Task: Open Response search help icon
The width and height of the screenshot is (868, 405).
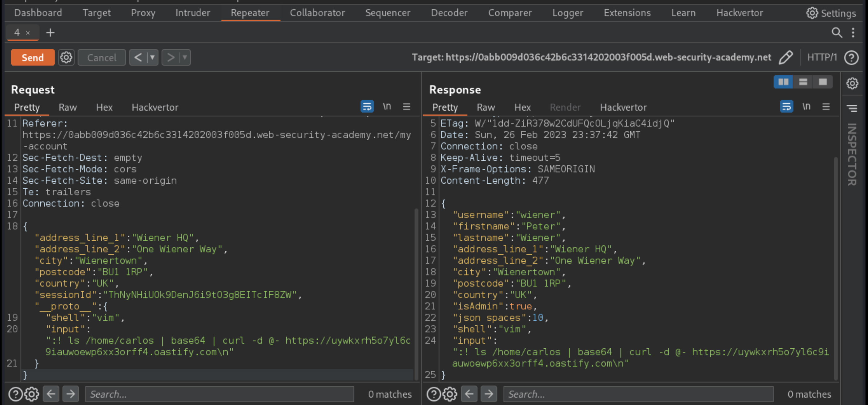Action: (x=434, y=394)
